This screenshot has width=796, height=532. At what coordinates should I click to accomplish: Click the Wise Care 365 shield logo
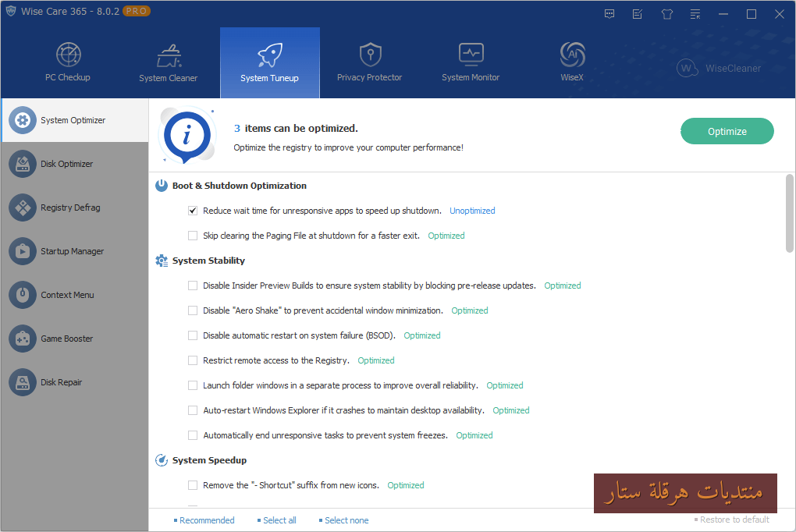(x=11, y=11)
